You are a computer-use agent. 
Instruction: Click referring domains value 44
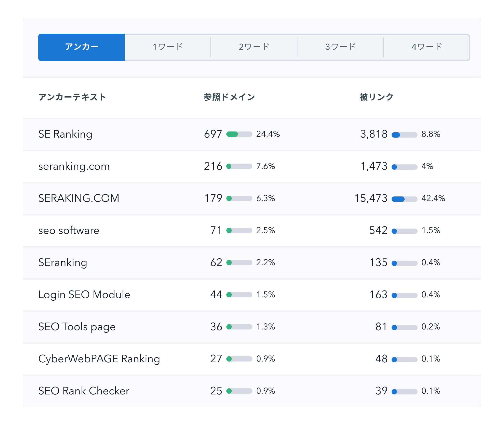tap(216, 295)
